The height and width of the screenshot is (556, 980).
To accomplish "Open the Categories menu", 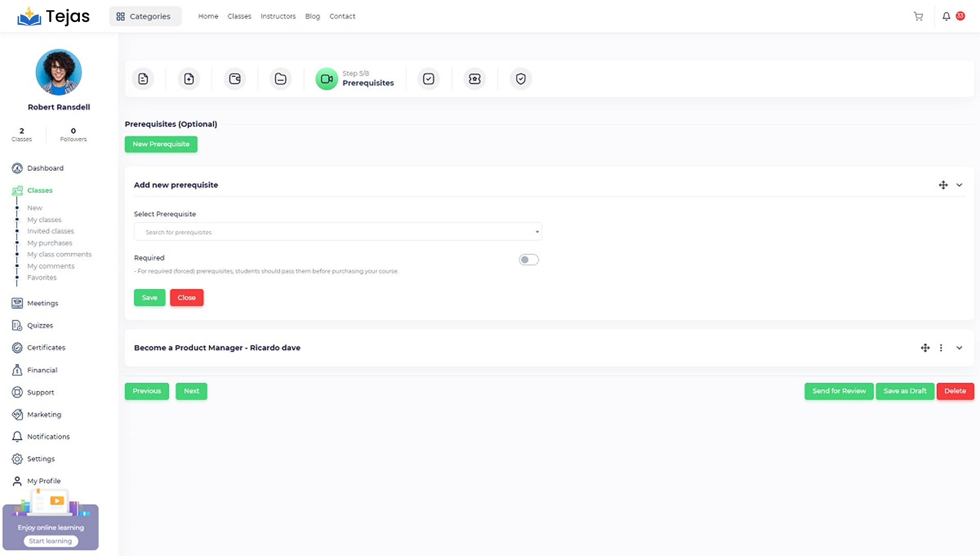I will click(145, 16).
